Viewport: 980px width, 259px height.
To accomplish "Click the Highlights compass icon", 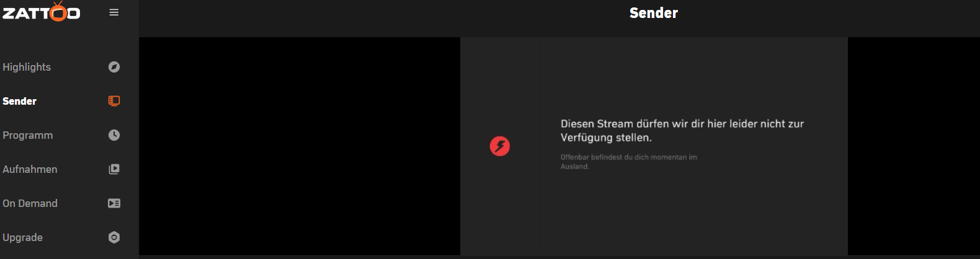I will (x=114, y=67).
